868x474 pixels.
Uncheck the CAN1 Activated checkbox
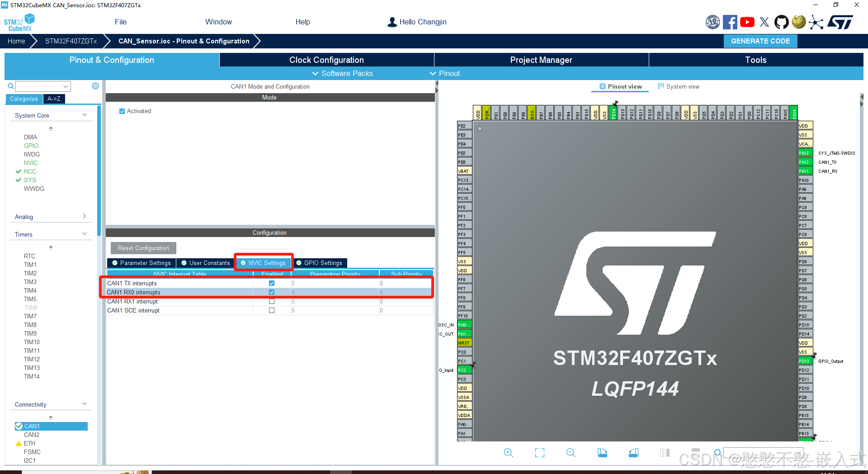(122, 111)
